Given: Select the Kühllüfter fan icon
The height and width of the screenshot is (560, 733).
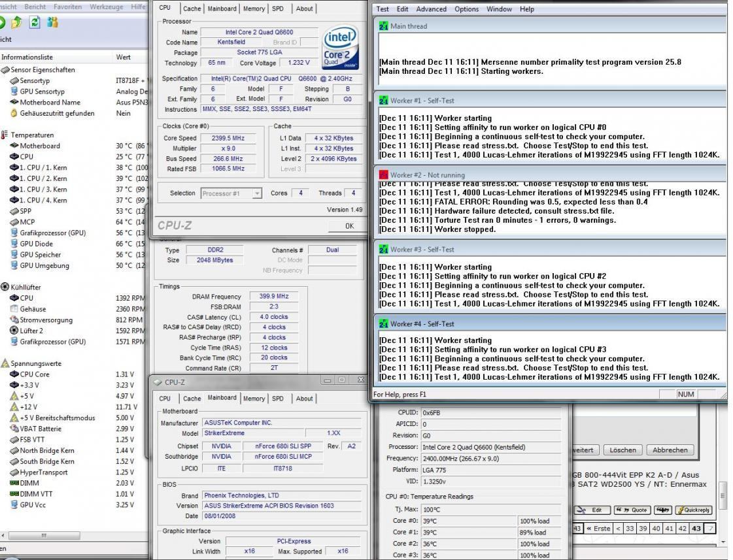Looking at the screenshot, I should tap(5, 287).
